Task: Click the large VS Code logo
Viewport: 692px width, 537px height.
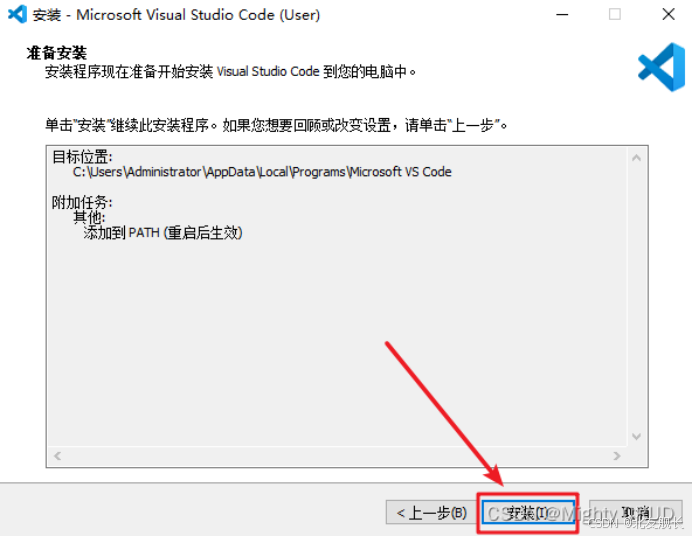Action: (661, 67)
